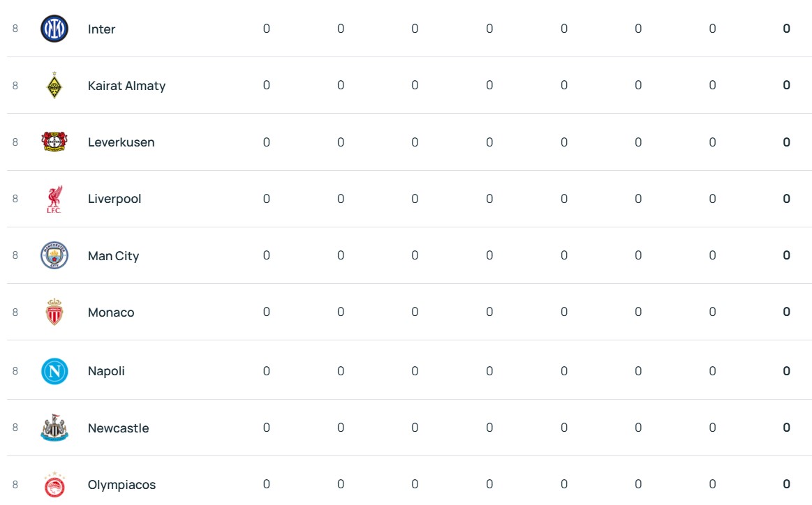812x505 pixels.
Task: Click the rank number beside Liverpool
Action: coord(15,199)
